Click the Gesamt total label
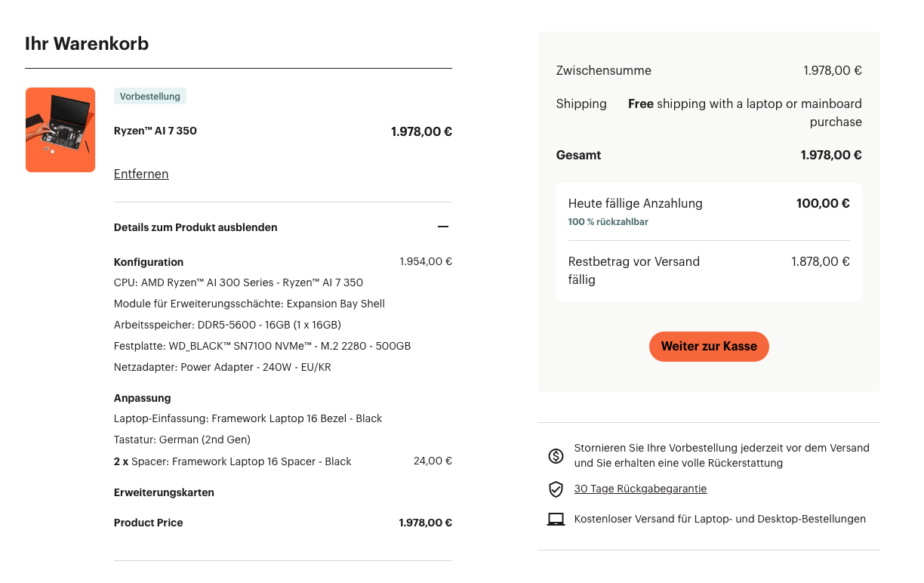 pyautogui.click(x=578, y=155)
